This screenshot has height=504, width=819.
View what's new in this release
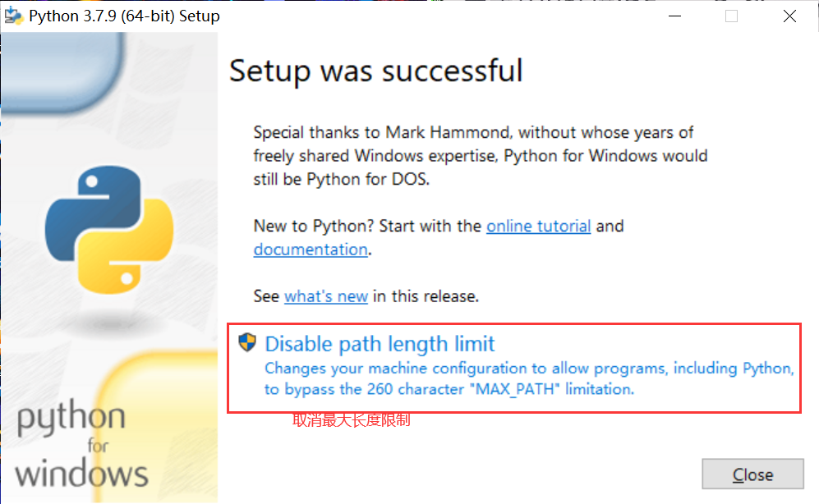[325, 296]
